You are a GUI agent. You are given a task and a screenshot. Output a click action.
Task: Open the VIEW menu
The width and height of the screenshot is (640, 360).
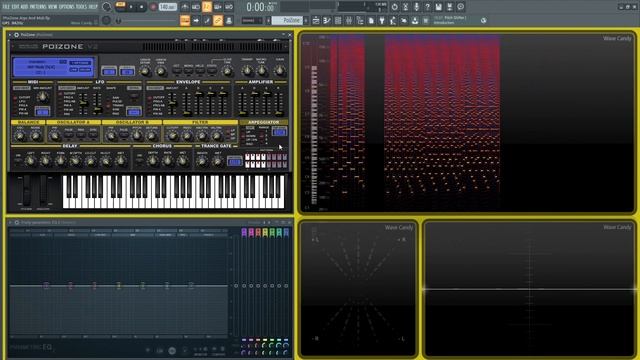pos(53,7)
